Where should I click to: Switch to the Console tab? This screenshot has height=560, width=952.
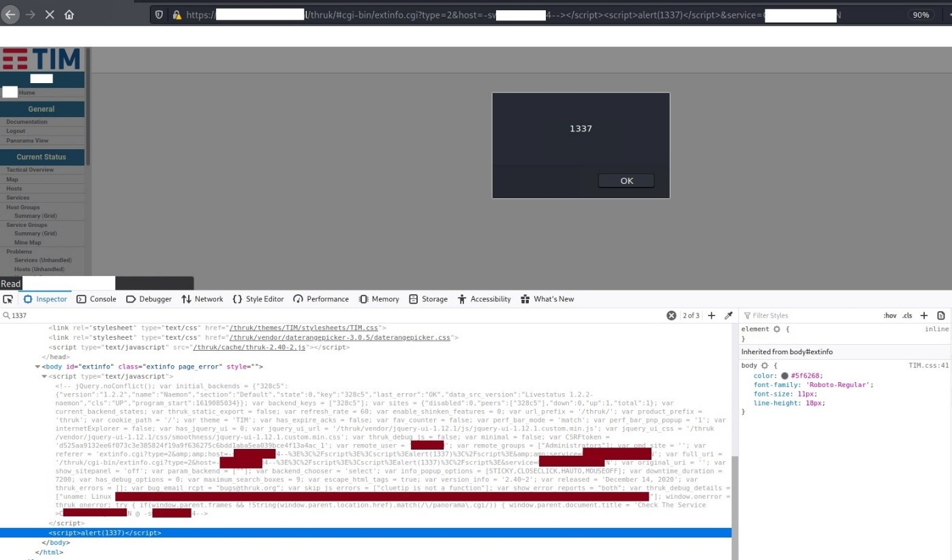coord(96,299)
